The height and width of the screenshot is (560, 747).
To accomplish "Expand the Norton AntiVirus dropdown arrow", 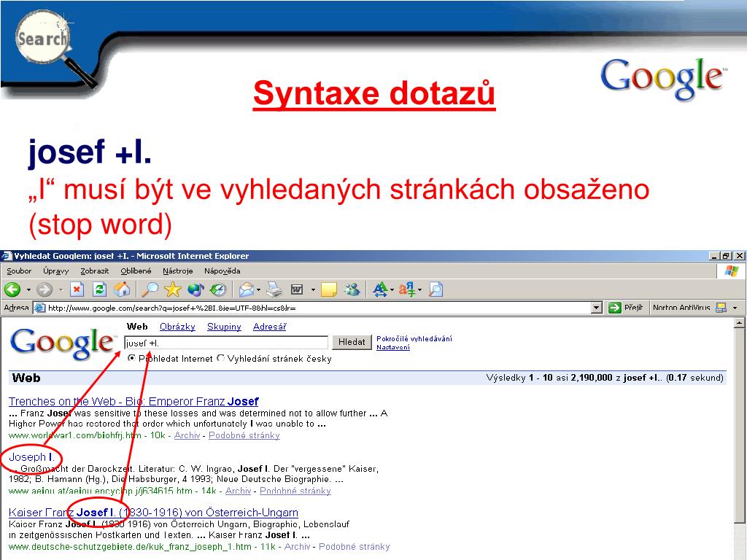I will pyautogui.click(x=735, y=308).
